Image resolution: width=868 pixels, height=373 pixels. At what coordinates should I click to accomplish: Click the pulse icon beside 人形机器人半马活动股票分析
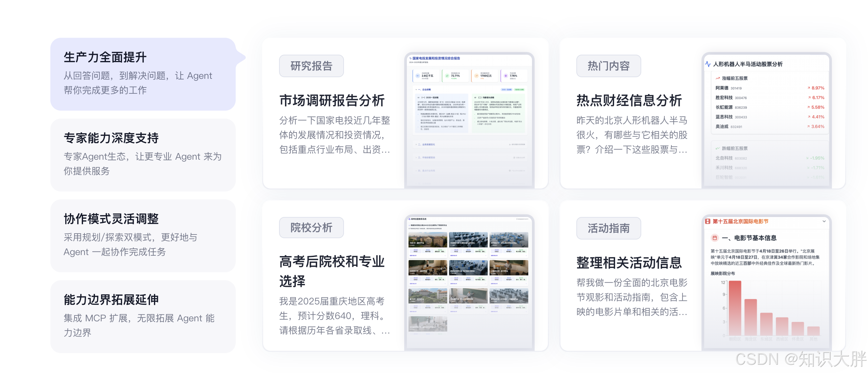pos(708,64)
